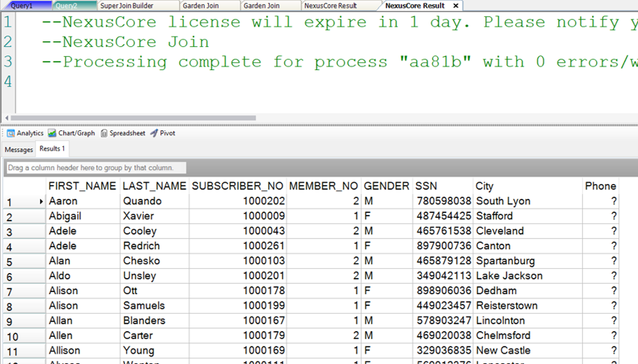Click the SUBSCRIBER_NO column header
The height and width of the screenshot is (364, 638).
click(x=237, y=186)
